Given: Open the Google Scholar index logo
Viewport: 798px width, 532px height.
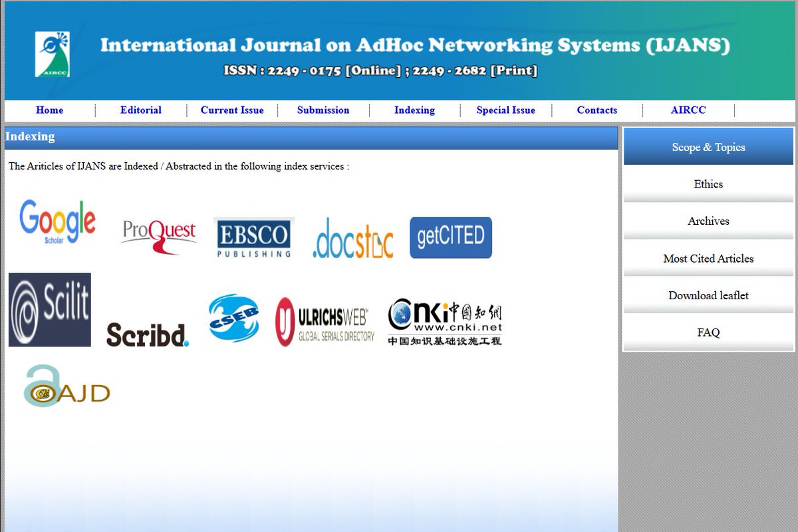Looking at the screenshot, I should [57, 223].
